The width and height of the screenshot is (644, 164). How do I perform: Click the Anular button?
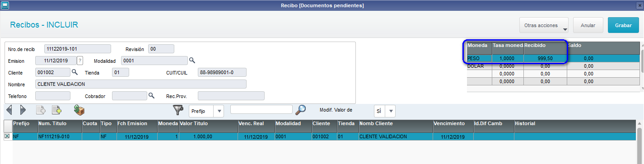coord(588,25)
